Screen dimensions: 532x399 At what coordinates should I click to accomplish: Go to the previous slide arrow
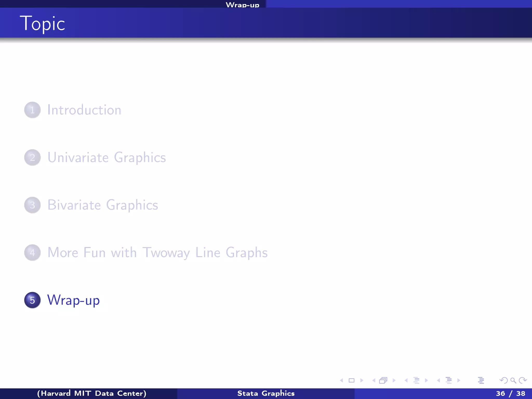342,381
